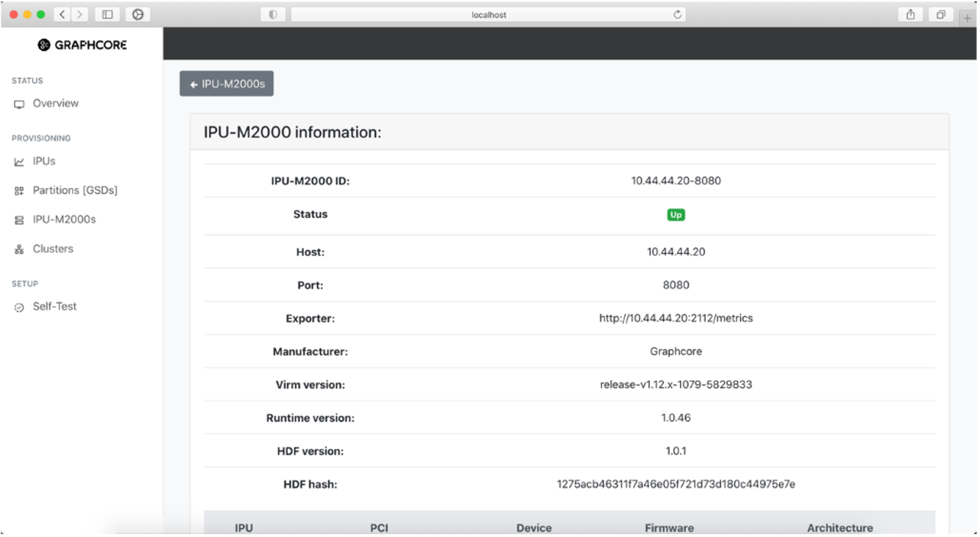
Task: Open a new tab with plus button
Action: (x=967, y=18)
